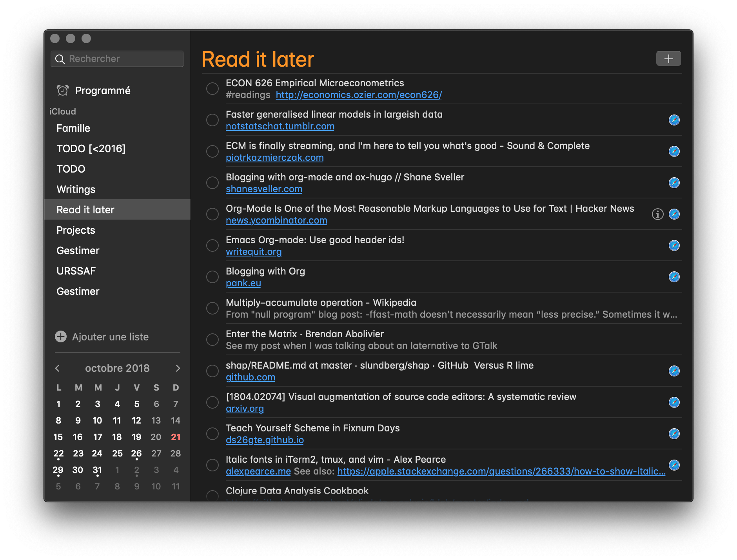Click Safari icon beside arxiv.org reminder
Image resolution: width=737 pixels, height=560 pixels.
[674, 402]
